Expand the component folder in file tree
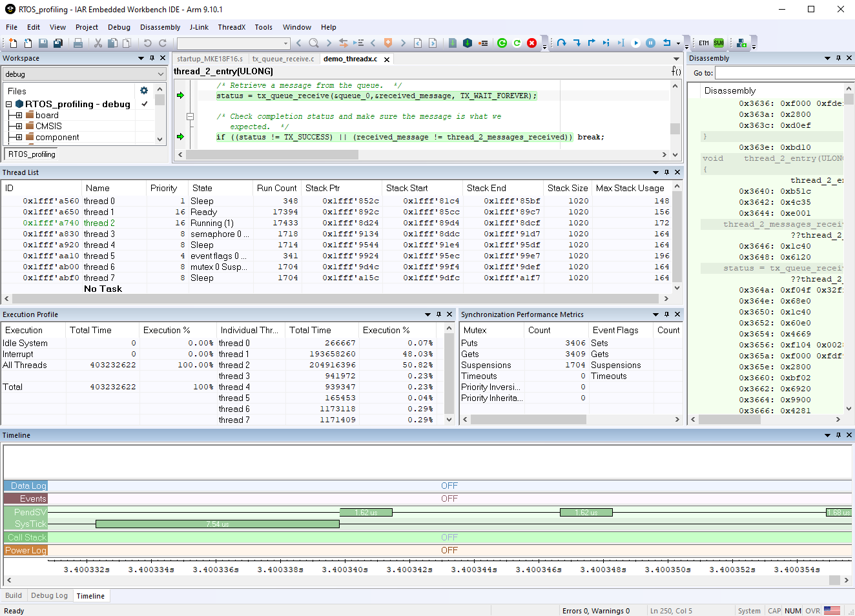This screenshot has height=616, width=855. (19, 138)
